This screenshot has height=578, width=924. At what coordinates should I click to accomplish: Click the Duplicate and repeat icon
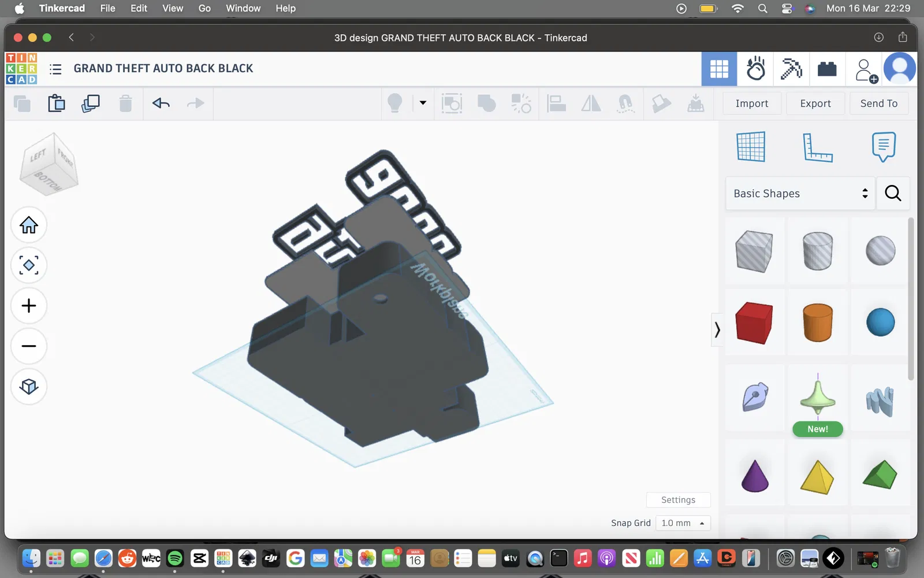(x=91, y=103)
